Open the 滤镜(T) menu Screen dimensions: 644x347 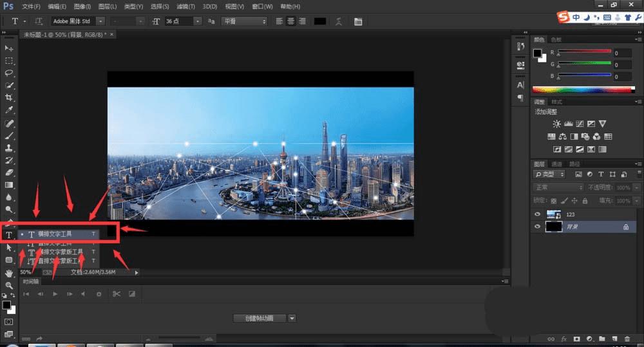click(x=186, y=6)
